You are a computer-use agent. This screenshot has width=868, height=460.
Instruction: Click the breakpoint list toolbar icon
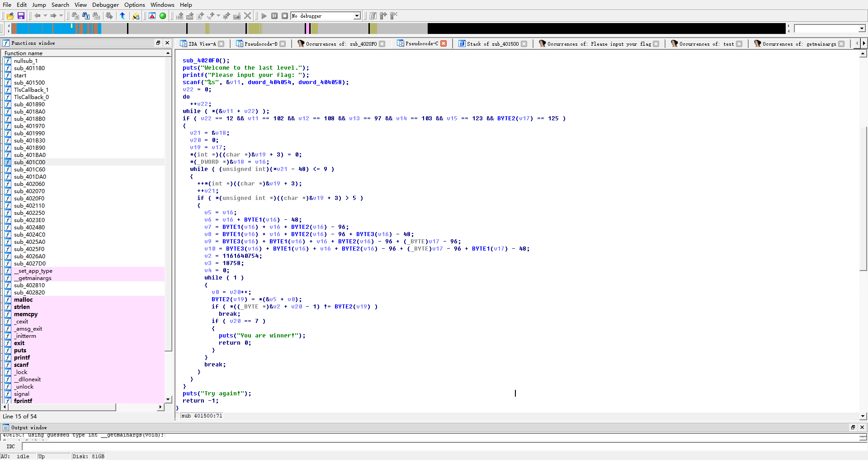(373, 16)
